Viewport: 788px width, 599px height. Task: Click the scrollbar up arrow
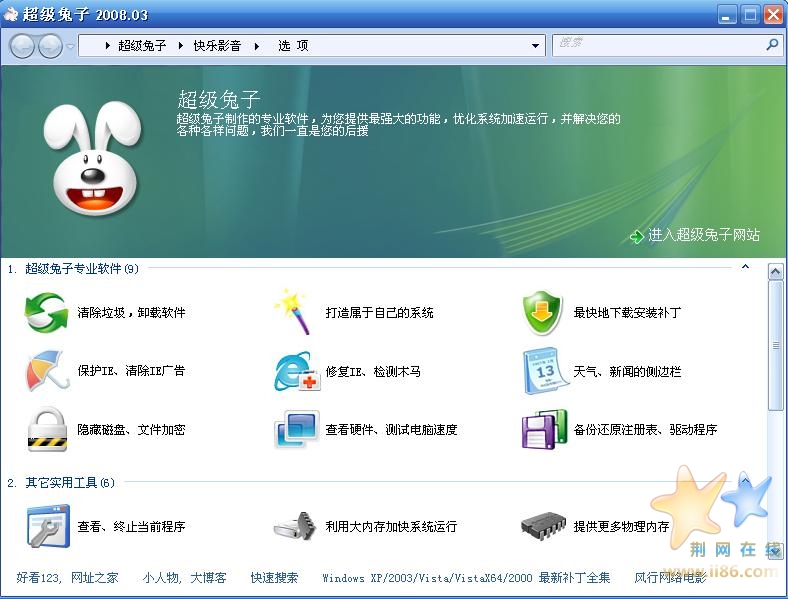[x=775, y=272]
